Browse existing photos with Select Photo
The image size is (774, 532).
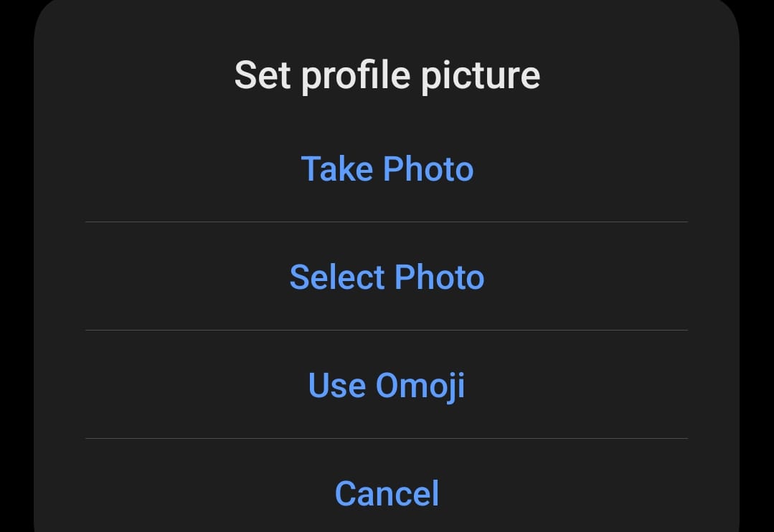pyautogui.click(x=387, y=277)
